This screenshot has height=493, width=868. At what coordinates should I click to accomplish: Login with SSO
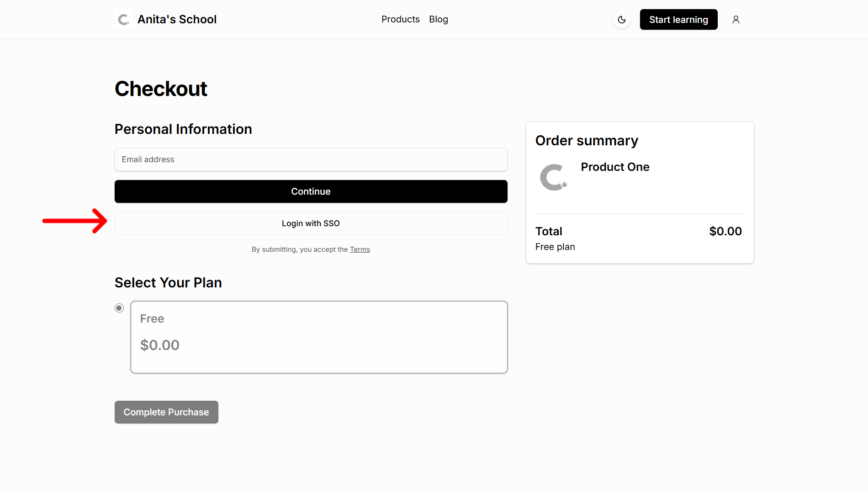click(311, 223)
